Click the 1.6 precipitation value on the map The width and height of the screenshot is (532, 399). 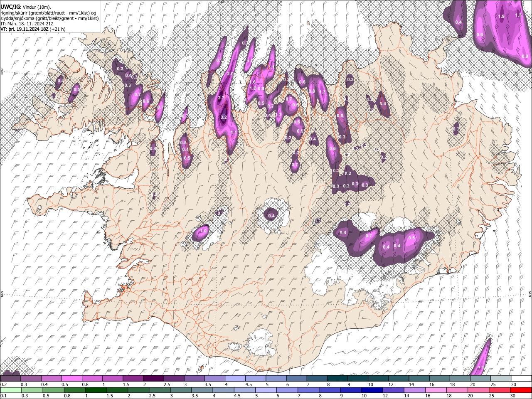252,82
